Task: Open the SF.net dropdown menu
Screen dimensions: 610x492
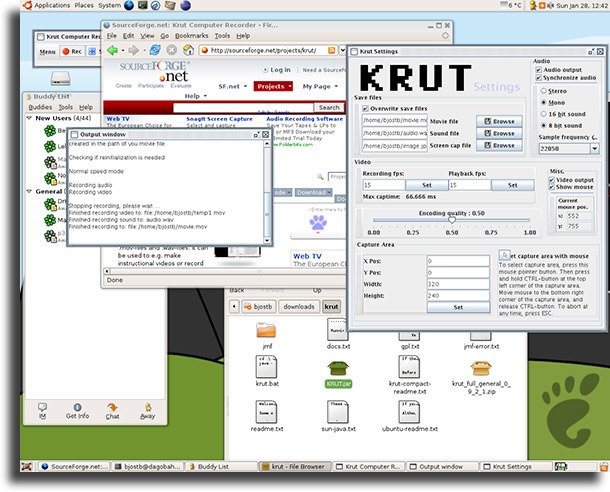Action: click(233, 86)
